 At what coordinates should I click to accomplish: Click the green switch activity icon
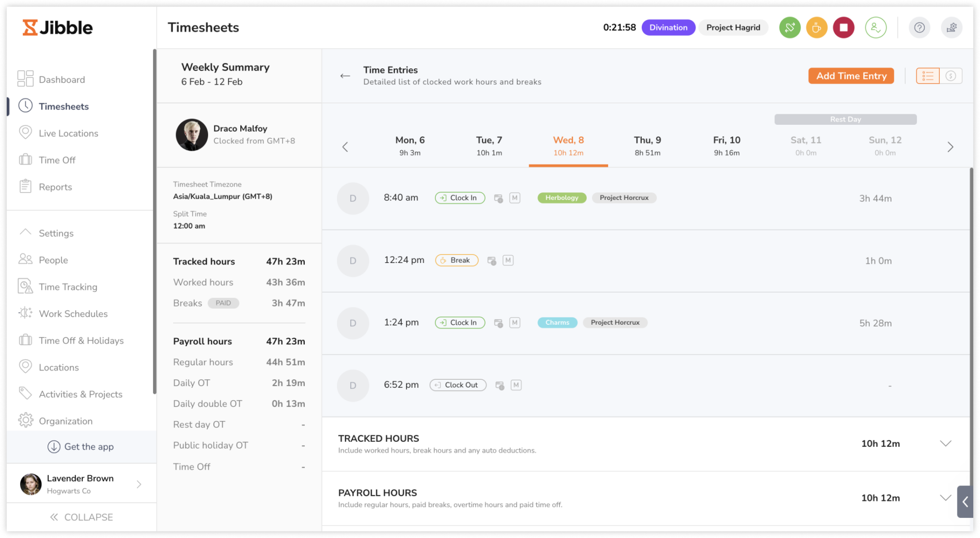pyautogui.click(x=790, y=28)
